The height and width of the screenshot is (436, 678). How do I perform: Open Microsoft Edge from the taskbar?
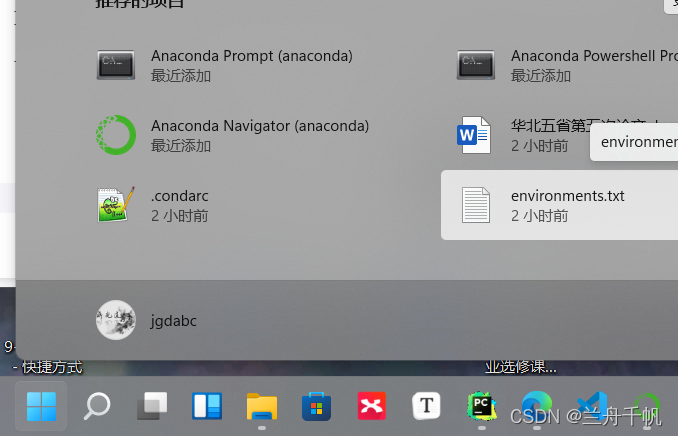click(x=536, y=406)
